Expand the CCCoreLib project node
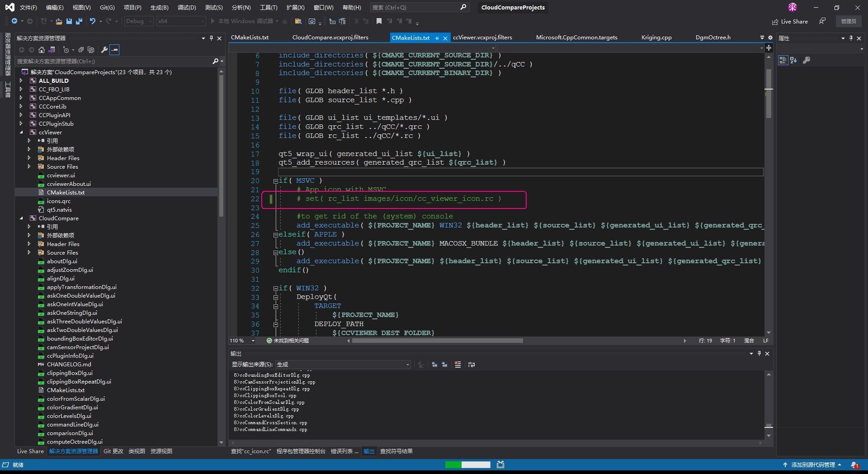868x474 pixels. (21, 107)
